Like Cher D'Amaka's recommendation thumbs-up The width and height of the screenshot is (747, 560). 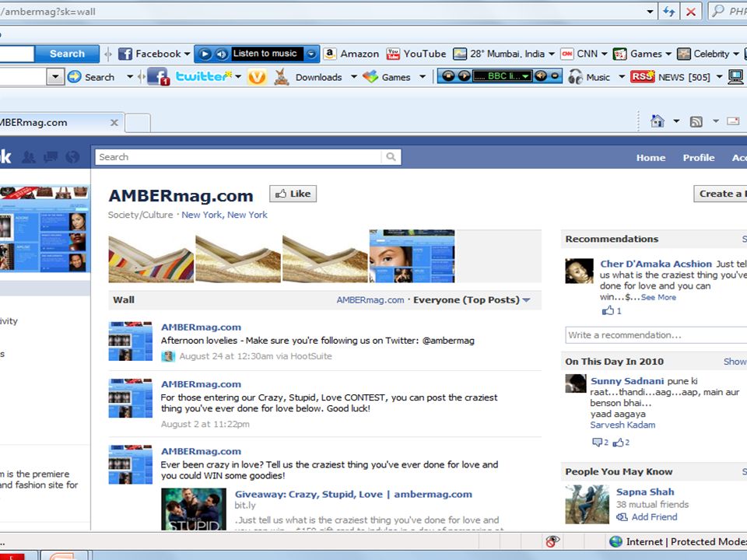coord(608,310)
